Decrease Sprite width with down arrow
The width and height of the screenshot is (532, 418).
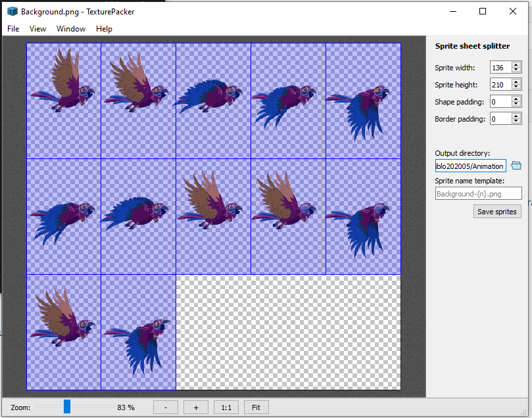pos(516,70)
